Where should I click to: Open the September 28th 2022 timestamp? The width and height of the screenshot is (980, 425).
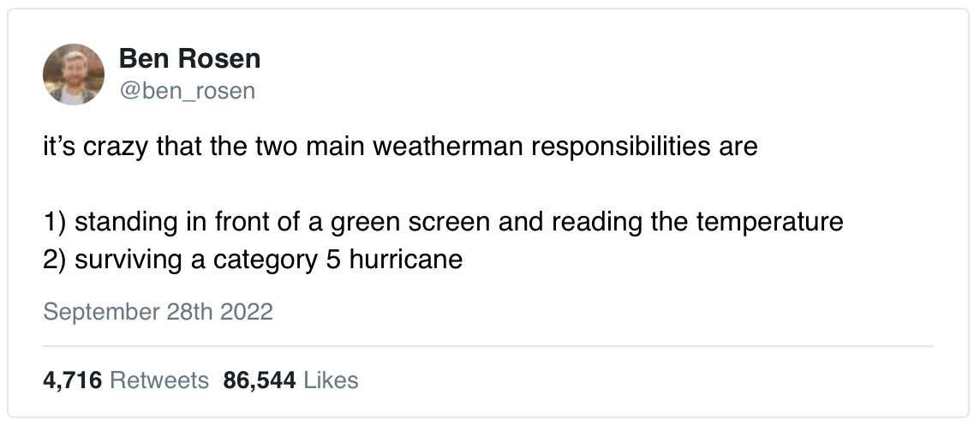click(158, 311)
